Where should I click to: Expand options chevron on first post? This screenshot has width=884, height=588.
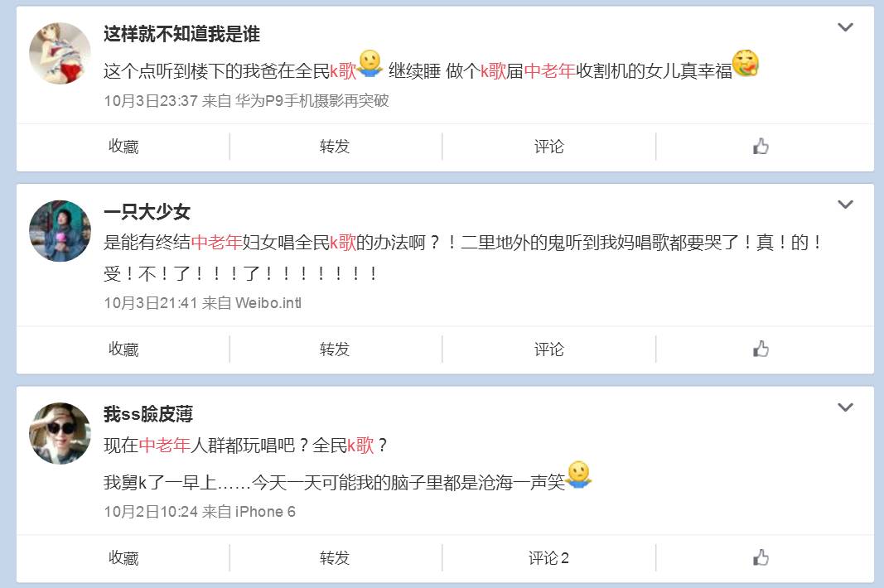click(845, 27)
